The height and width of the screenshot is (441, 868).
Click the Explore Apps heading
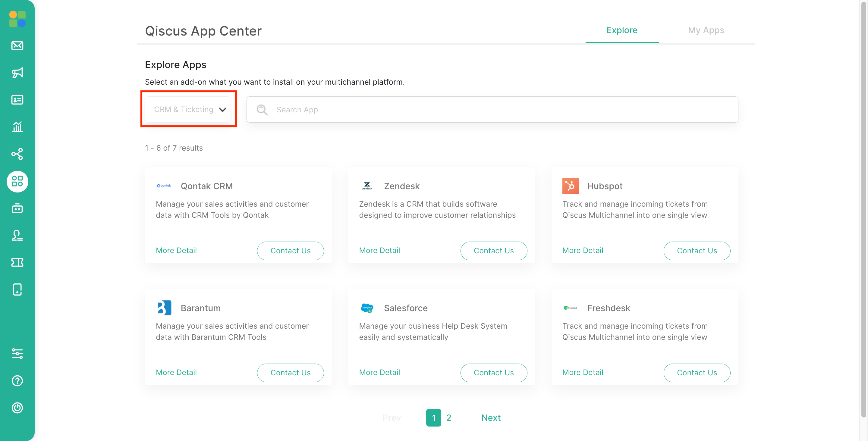175,65
